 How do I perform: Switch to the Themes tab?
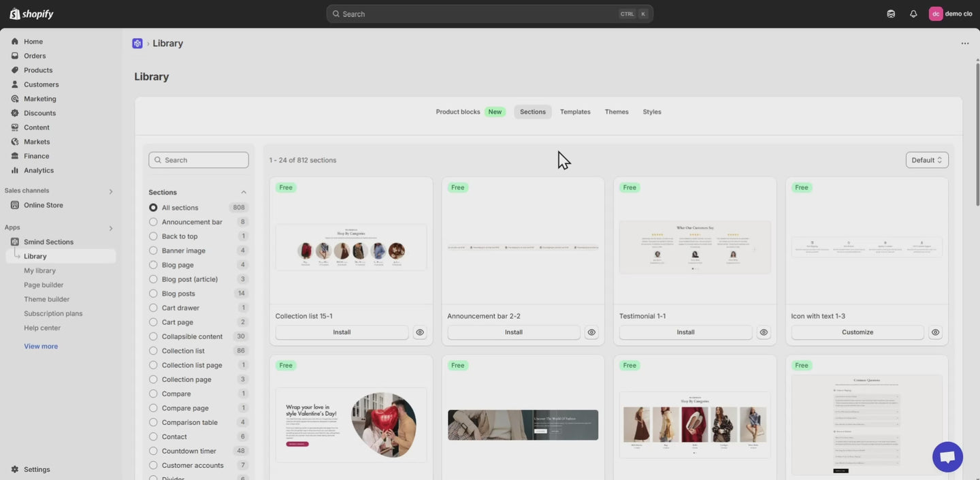(617, 112)
